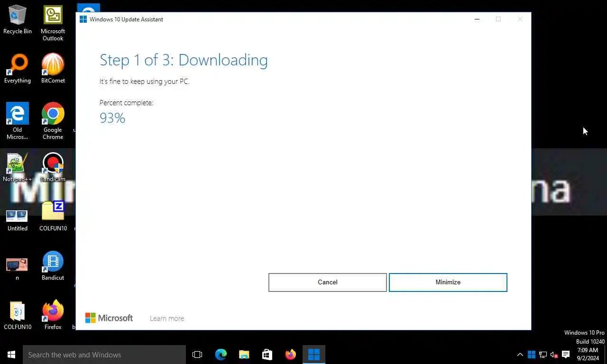Open the Store from the taskbar
Viewport: 607px width, 364px height.
pos(267,355)
